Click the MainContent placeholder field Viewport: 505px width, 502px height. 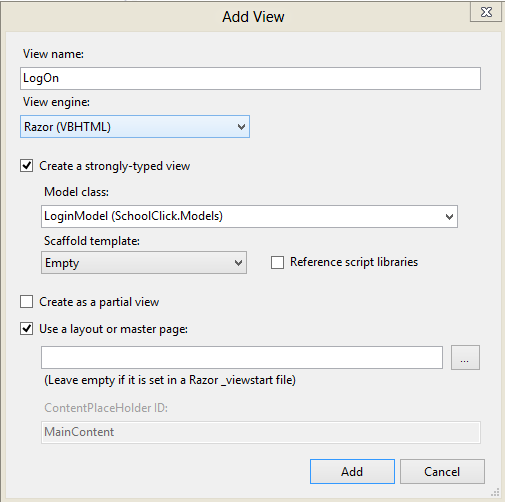coord(261,432)
